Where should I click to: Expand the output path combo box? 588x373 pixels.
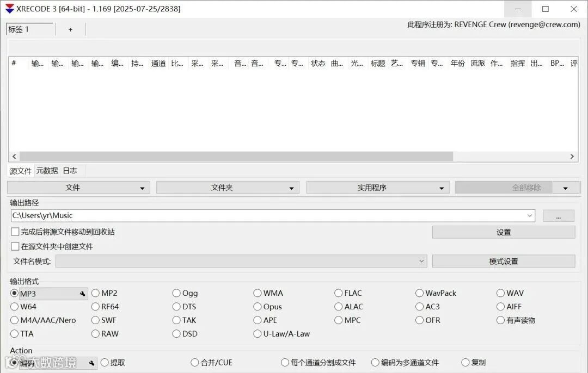pyautogui.click(x=530, y=216)
